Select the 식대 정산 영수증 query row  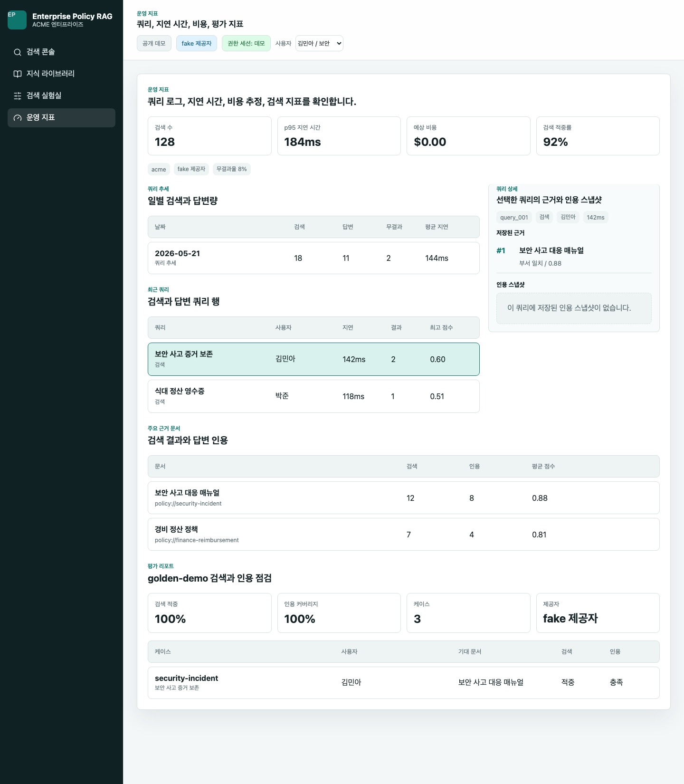(313, 396)
